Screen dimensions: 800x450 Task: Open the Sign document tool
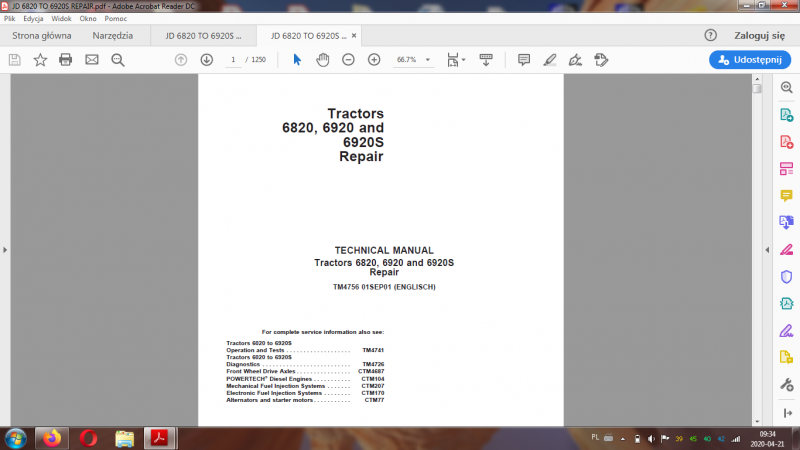(x=575, y=60)
